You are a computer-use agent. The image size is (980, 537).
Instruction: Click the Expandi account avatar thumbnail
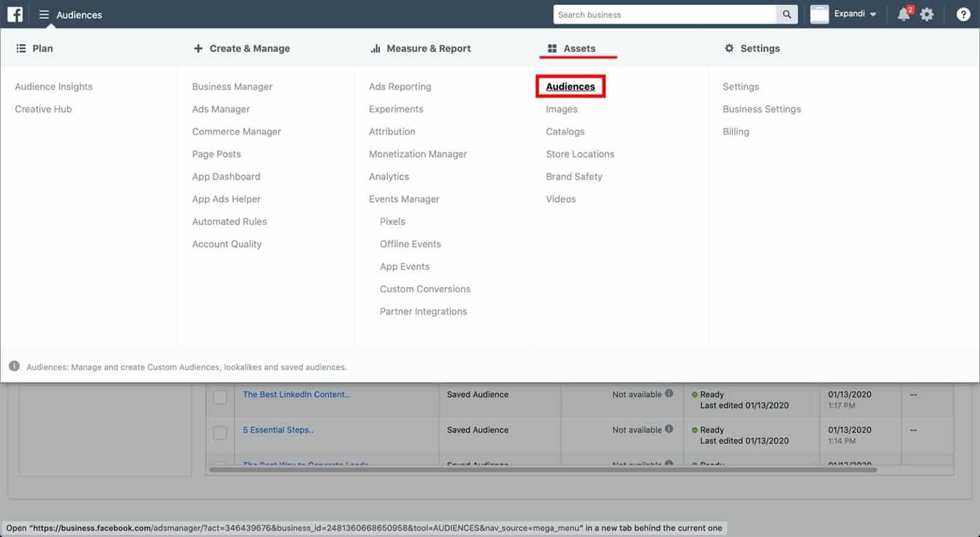pyautogui.click(x=820, y=14)
